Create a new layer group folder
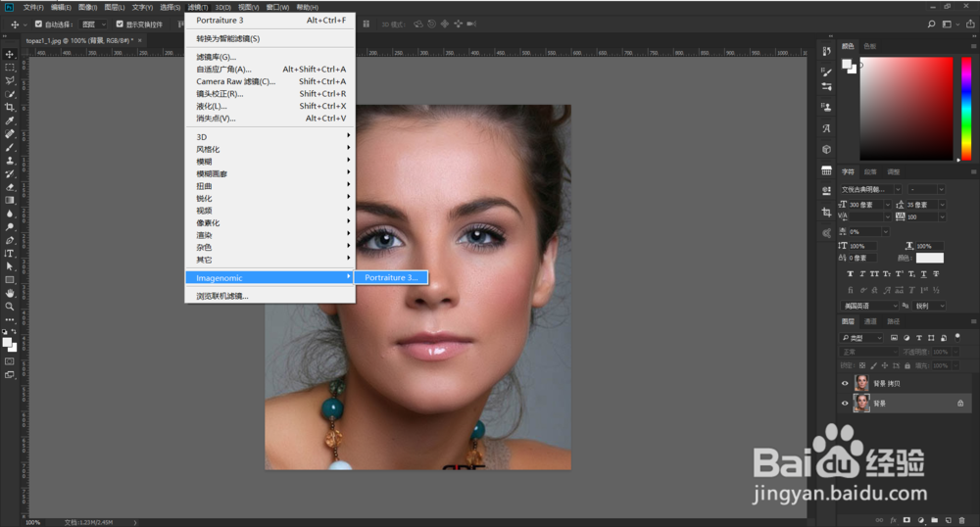This screenshot has width=980, height=527. pyautogui.click(x=934, y=520)
